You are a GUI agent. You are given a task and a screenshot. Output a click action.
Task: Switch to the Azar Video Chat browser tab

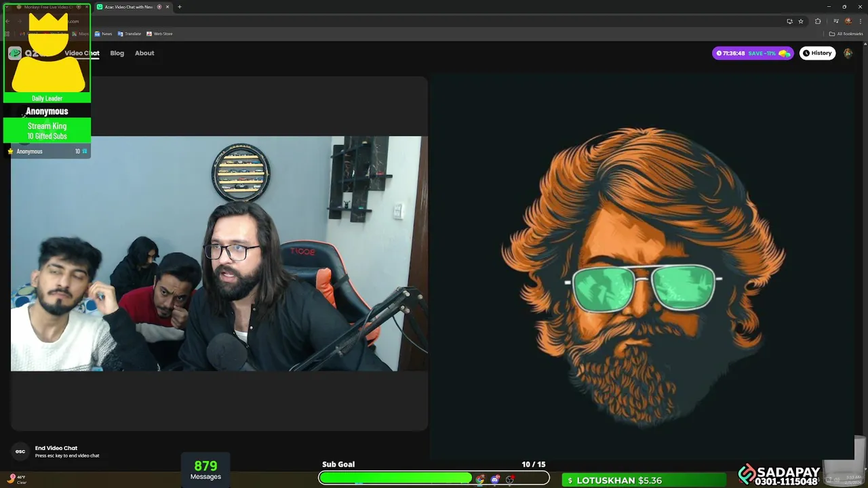132,7
